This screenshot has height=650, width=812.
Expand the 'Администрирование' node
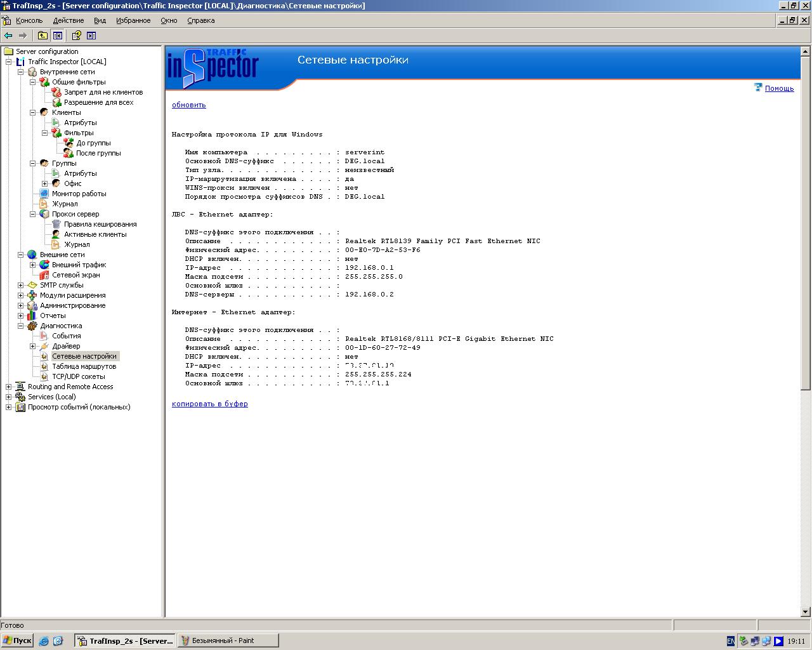(21, 305)
